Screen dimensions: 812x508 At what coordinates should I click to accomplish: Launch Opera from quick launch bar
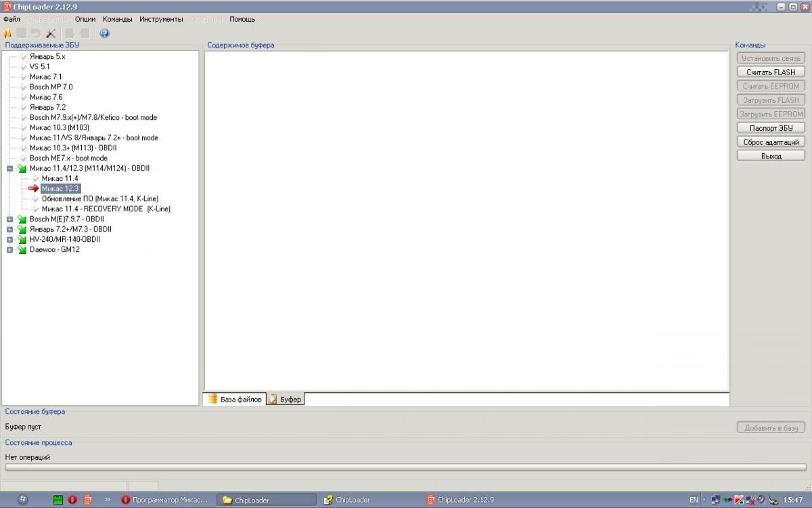tap(72, 500)
